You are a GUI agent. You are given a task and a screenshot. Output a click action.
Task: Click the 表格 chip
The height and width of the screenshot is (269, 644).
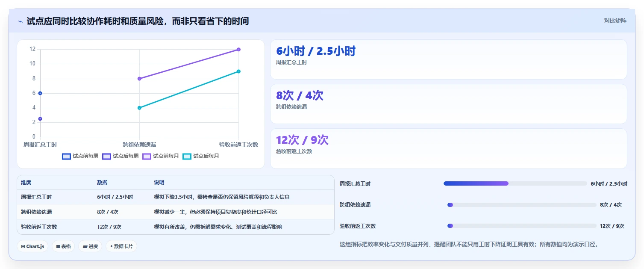pyautogui.click(x=63, y=246)
